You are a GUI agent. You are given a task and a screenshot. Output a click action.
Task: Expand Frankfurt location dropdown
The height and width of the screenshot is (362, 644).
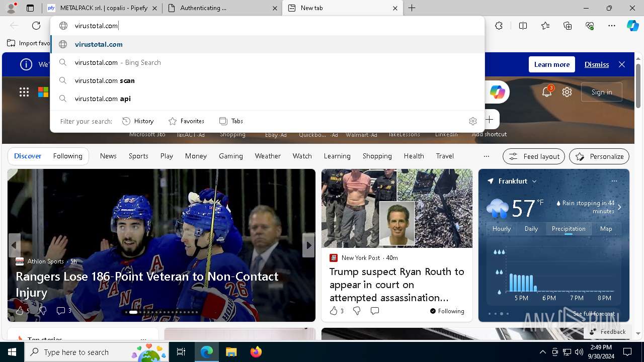(534, 181)
